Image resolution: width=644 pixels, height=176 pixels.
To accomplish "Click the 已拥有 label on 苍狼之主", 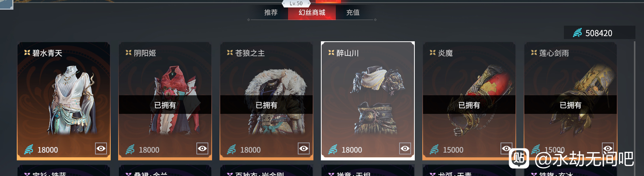I will pos(266,105).
